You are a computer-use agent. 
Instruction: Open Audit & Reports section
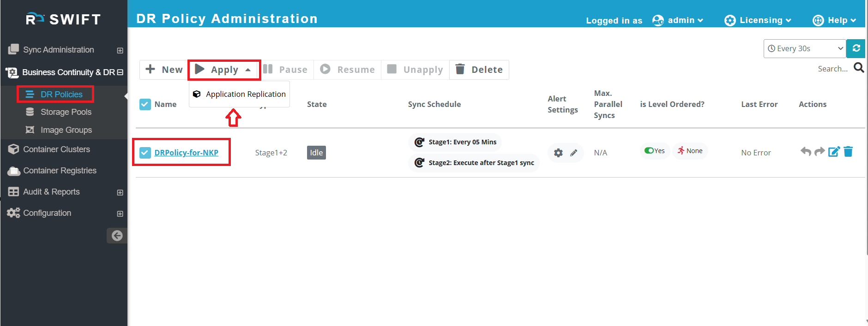coord(51,192)
